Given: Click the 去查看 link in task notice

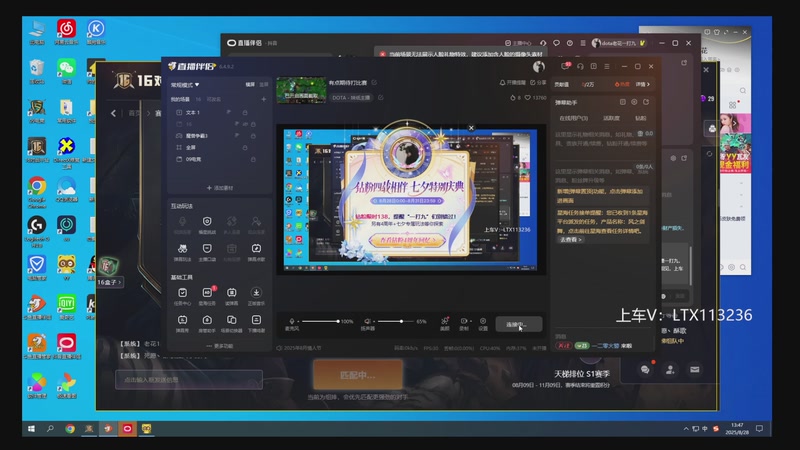Looking at the screenshot, I should pyautogui.click(x=570, y=239).
